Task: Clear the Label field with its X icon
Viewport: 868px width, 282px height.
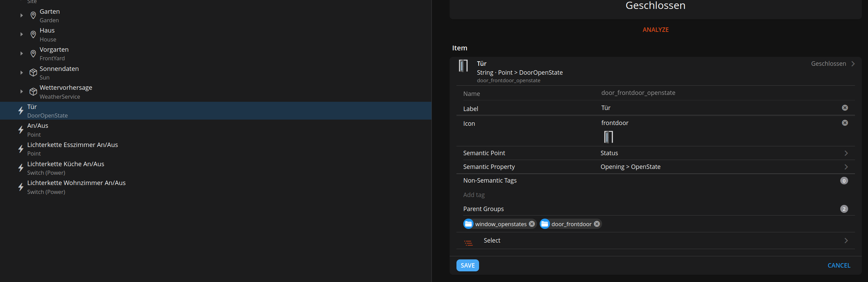Action: pos(845,108)
